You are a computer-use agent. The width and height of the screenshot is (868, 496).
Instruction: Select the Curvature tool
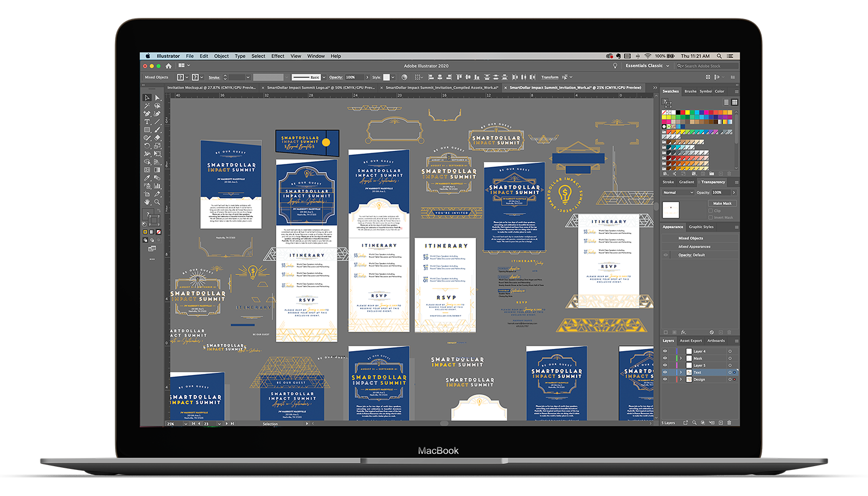pyautogui.click(x=157, y=113)
